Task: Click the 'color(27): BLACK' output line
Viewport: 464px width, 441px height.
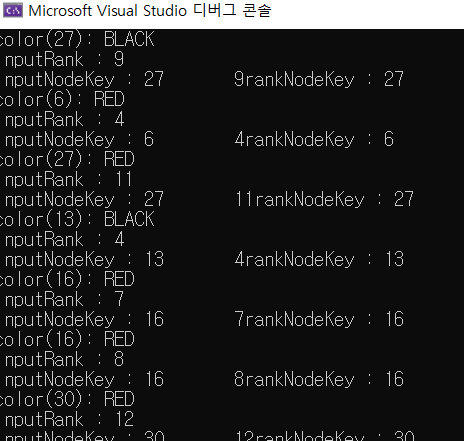Action: 77,39
